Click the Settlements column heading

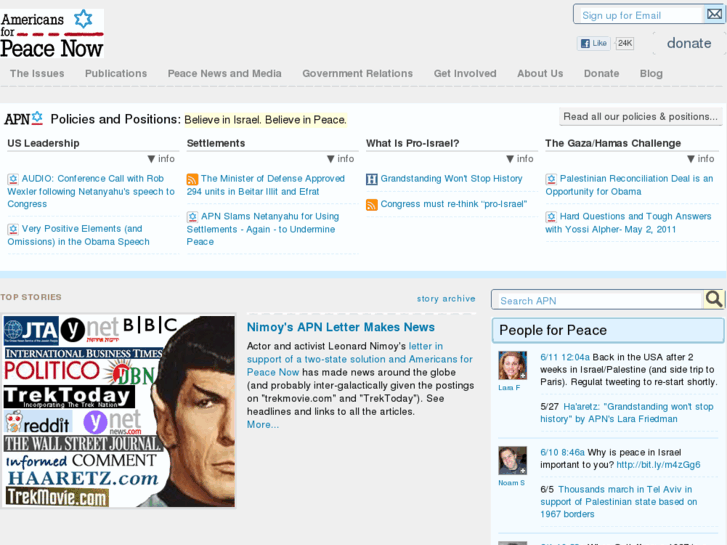click(216, 143)
